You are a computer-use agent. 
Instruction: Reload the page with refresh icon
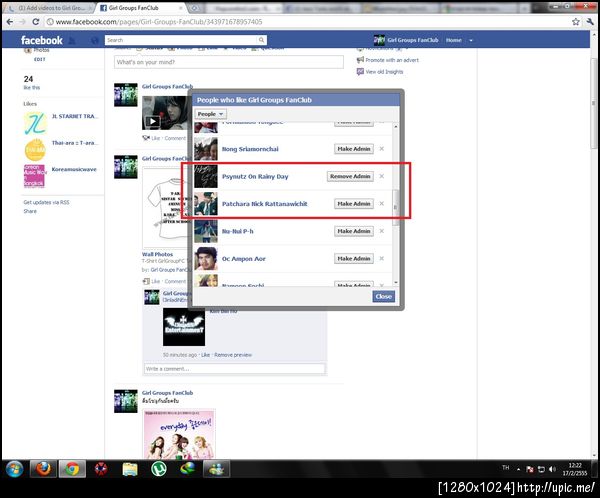pyautogui.click(x=36, y=22)
